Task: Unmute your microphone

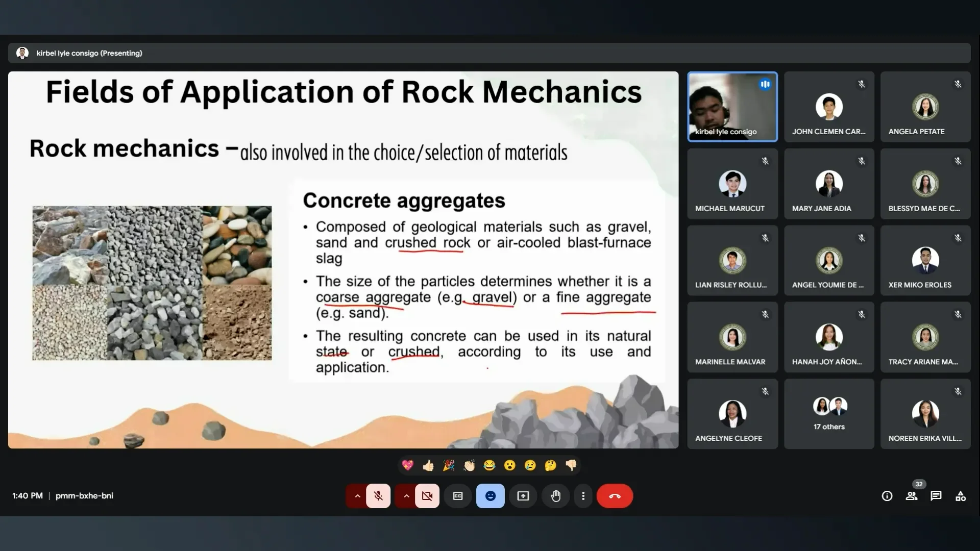Action: 378,495
